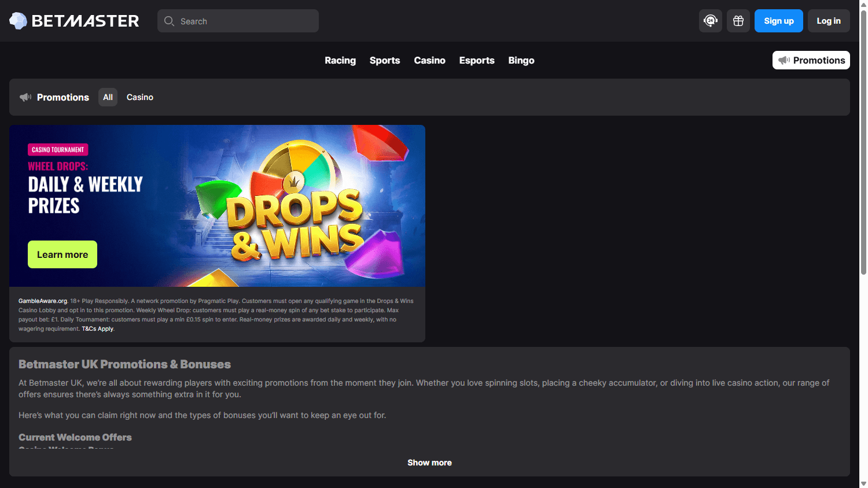The width and height of the screenshot is (868, 488).
Task: Open 24/7 customer support via the headset icon
Action: pyautogui.click(x=711, y=20)
